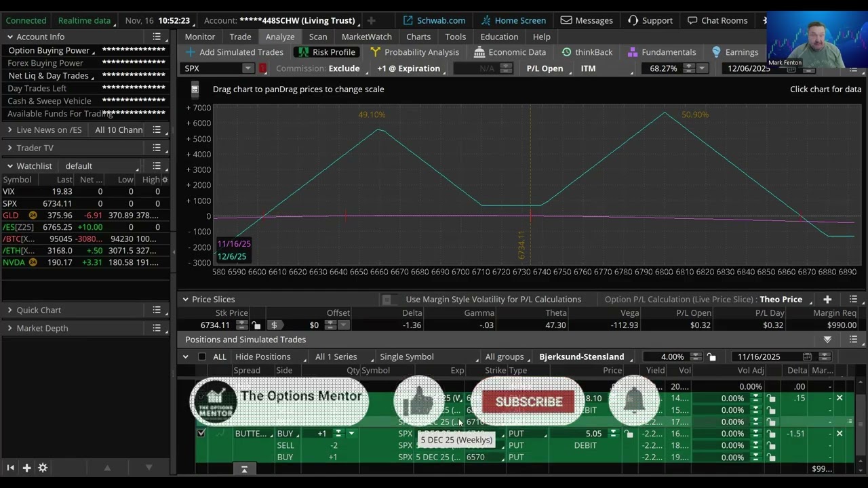Open the SPX symbol dropdown
This screenshot has width=868, height=488.
(x=248, y=68)
